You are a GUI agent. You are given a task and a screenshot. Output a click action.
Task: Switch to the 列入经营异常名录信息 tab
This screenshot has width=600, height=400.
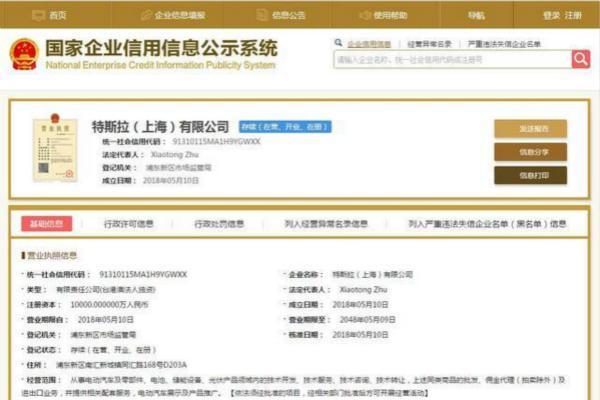coord(326,224)
